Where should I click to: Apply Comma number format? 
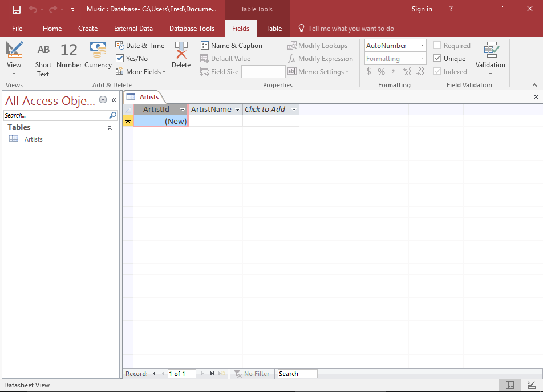(393, 72)
